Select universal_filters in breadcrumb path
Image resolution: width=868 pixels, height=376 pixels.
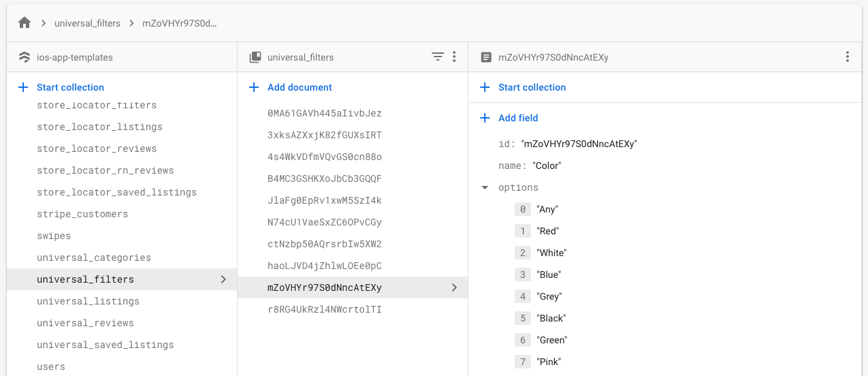click(x=87, y=23)
